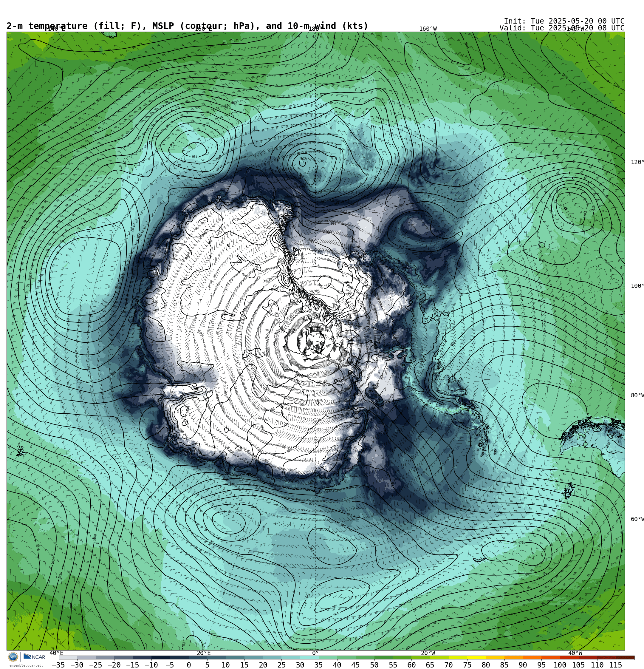
Task: Click the '115' colorbar tick label
Action: pyautogui.click(x=616, y=665)
